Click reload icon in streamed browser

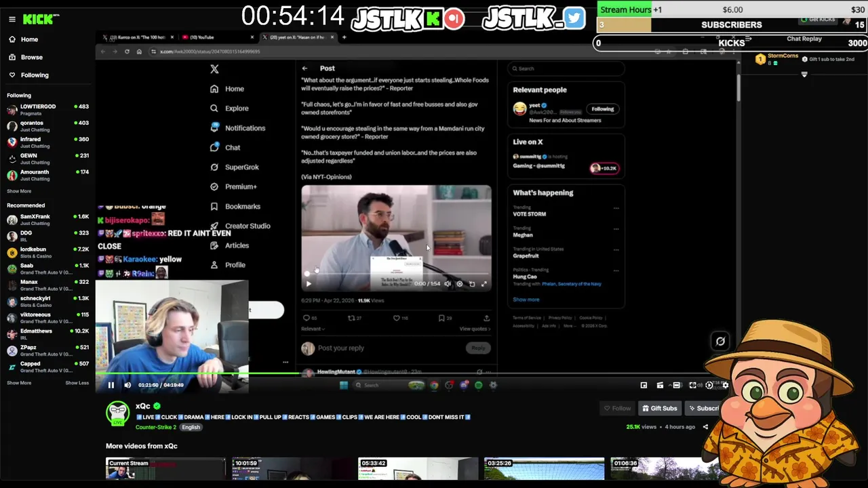click(127, 52)
